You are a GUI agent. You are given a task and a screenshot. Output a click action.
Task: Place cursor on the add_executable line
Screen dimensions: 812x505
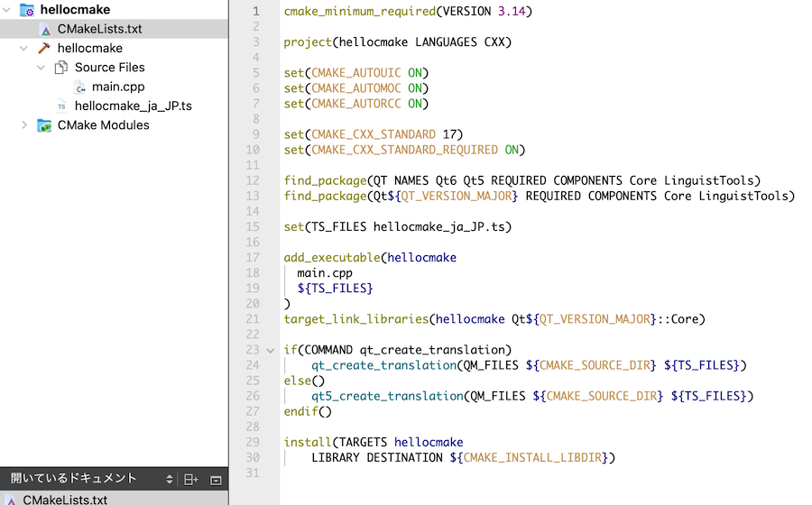370,258
